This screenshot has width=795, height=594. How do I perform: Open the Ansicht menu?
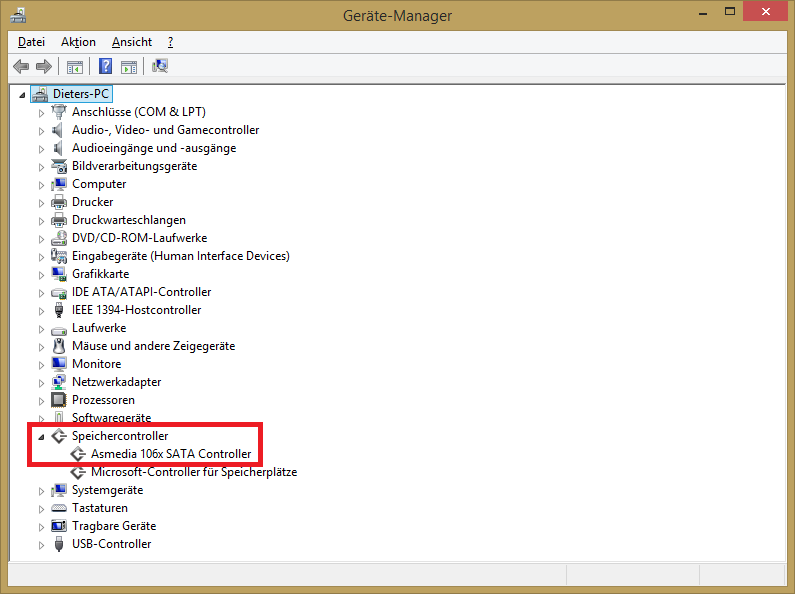[132, 42]
